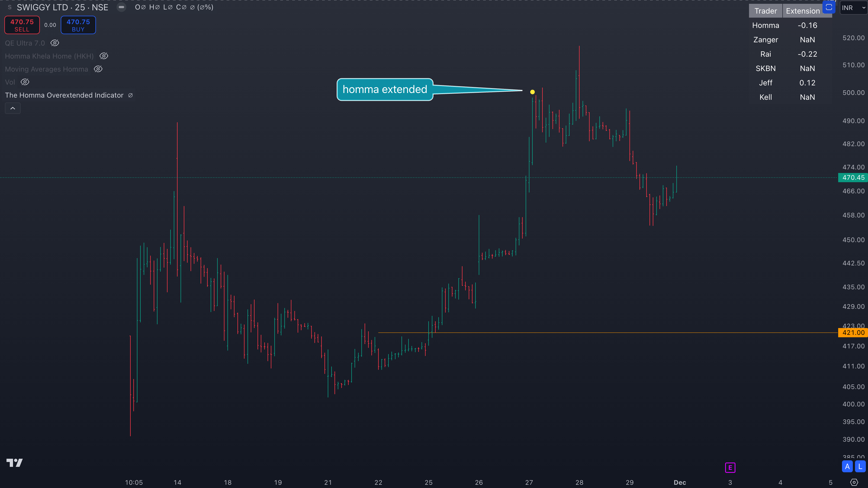Click the Moving Averages Homma legend name

pyautogui.click(x=47, y=69)
